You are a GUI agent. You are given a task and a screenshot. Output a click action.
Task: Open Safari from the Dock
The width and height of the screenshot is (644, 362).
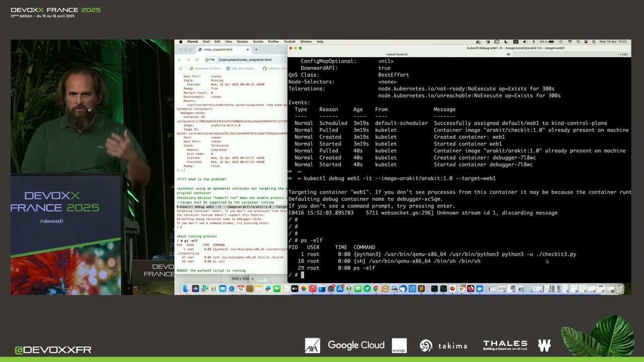point(232,289)
